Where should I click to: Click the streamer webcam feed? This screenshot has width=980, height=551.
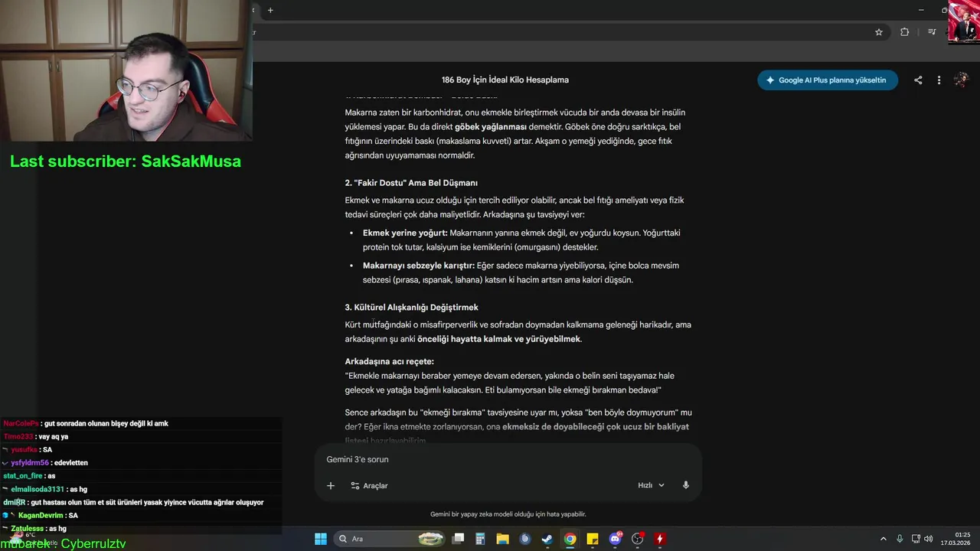tap(126, 70)
